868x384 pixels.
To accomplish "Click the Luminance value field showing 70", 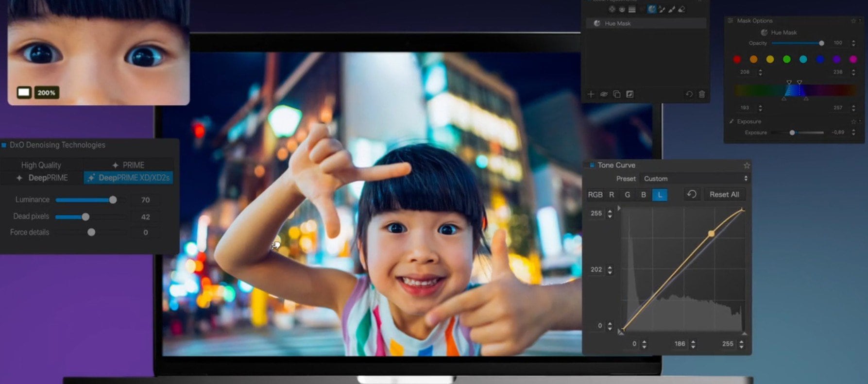I will pyautogui.click(x=145, y=200).
